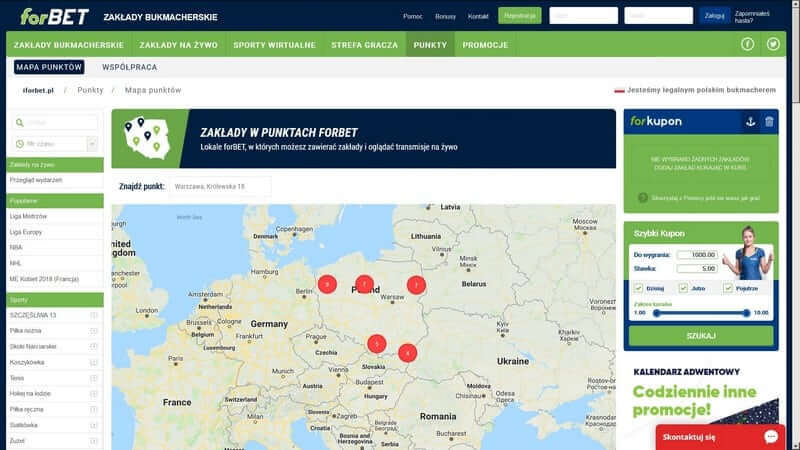Open Przegląd wydarzeń in sidebar

point(55,180)
